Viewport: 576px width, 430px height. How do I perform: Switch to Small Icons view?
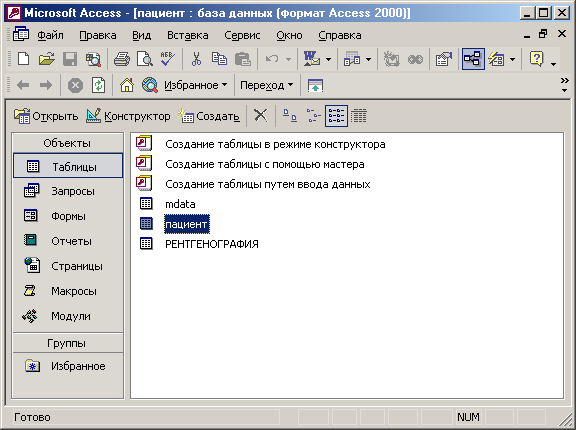(313, 116)
